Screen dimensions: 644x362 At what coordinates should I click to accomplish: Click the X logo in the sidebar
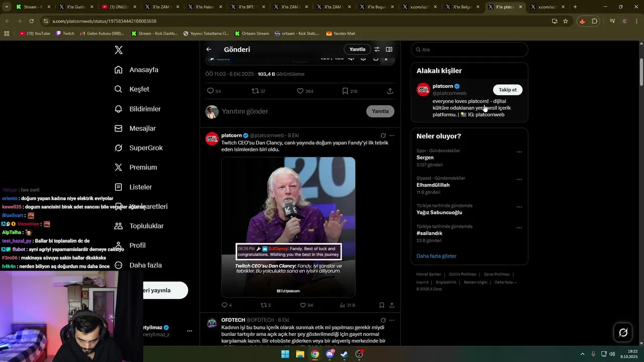pos(119,50)
